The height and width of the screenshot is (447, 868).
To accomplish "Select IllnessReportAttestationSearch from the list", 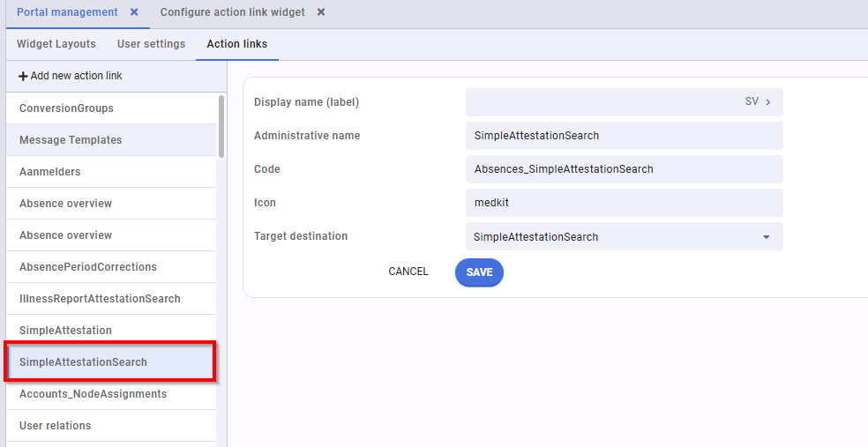I will point(100,299).
